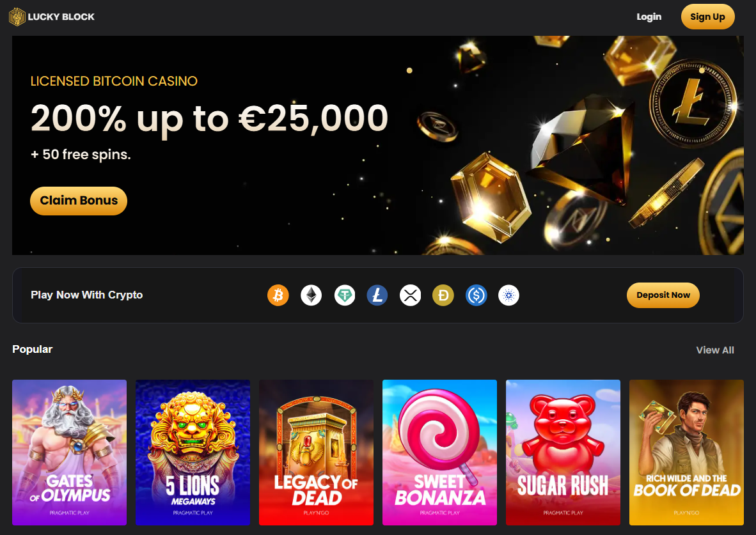
Task: Choose the Tether USDT icon
Action: point(345,295)
